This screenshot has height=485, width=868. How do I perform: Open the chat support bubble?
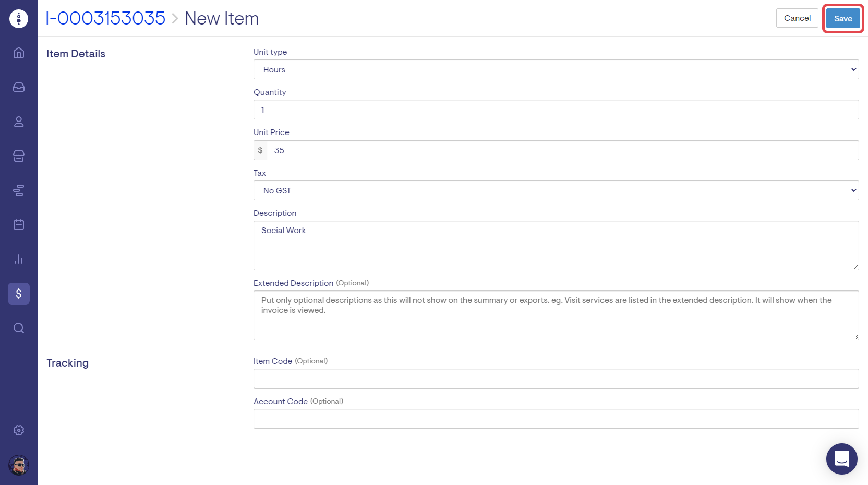(841, 459)
